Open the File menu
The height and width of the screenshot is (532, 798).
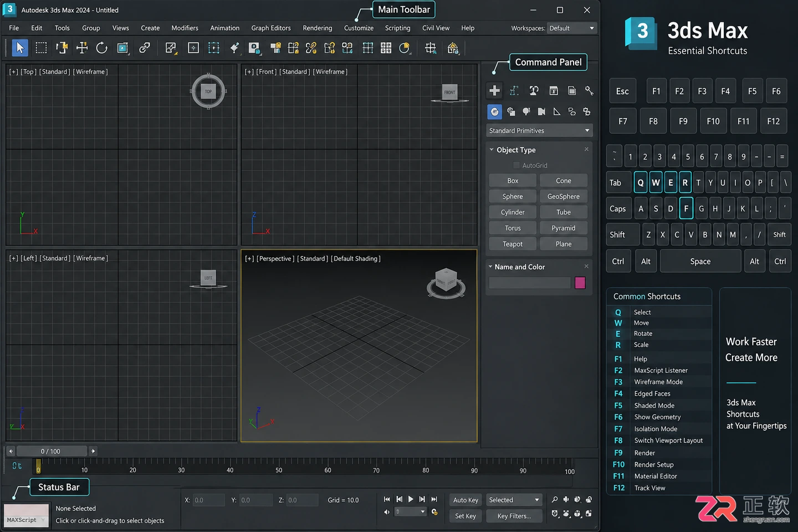pos(14,28)
